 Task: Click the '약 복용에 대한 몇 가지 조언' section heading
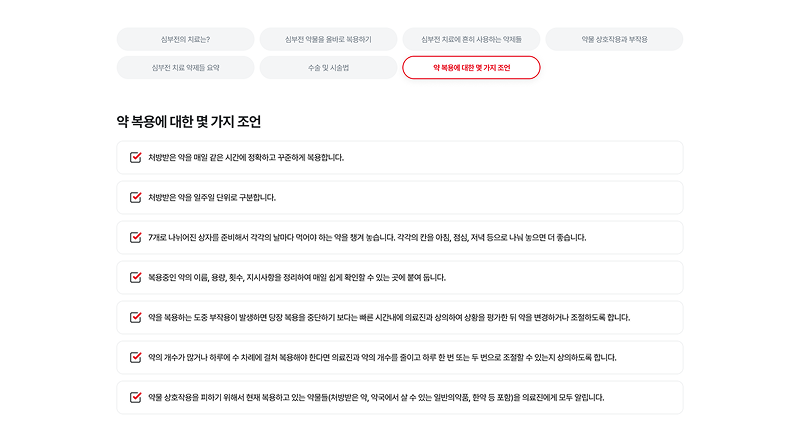point(189,122)
